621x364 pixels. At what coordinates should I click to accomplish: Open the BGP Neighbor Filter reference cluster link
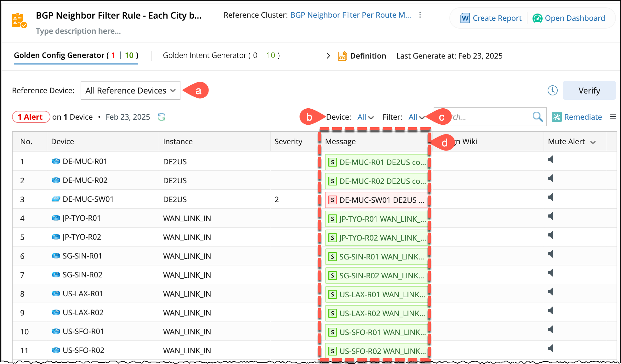pyautogui.click(x=350, y=15)
